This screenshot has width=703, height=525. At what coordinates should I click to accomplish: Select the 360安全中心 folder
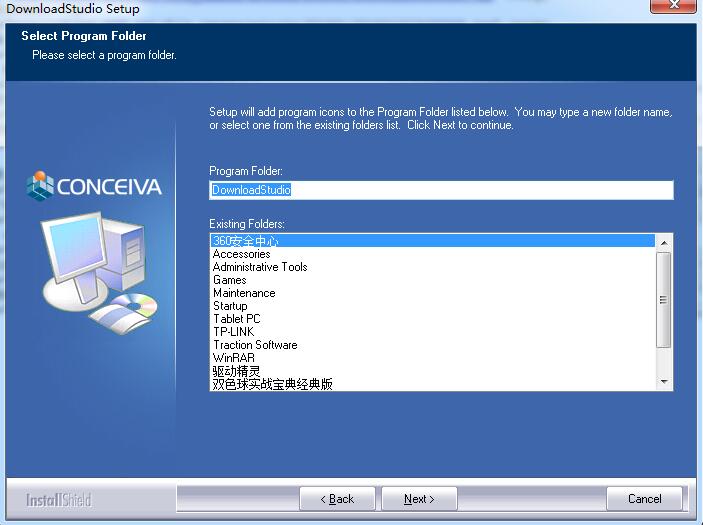coord(245,241)
